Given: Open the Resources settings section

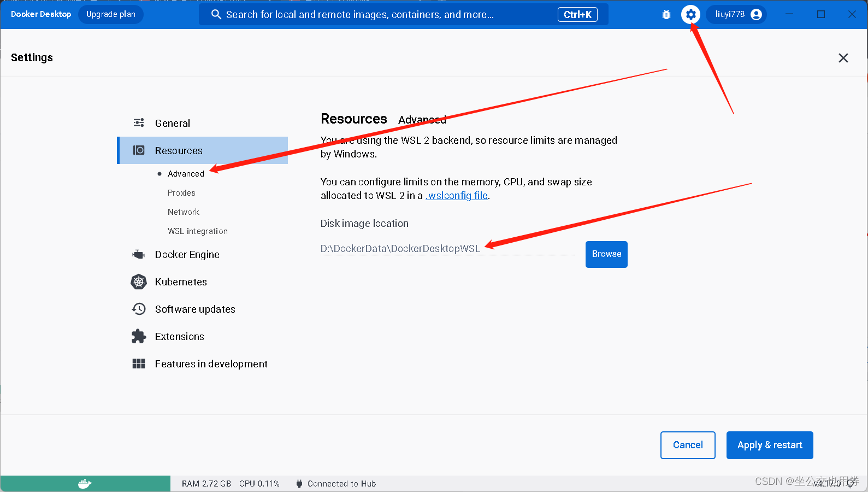Looking at the screenshot, I should click(x=179, y=151).
